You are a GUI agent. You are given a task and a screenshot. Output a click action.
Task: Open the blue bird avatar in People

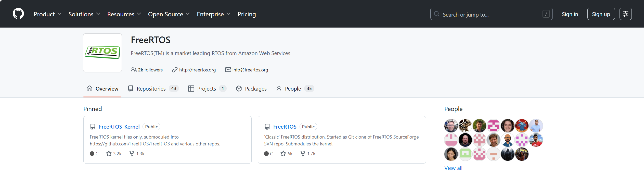click(x=522, y=126)
